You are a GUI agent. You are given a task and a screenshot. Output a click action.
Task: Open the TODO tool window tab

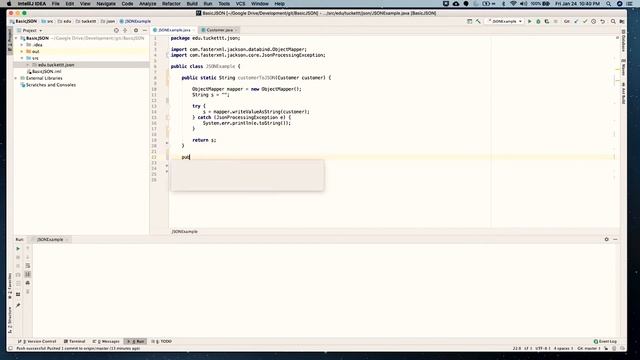pyautogui.click(x=162, y=341)
